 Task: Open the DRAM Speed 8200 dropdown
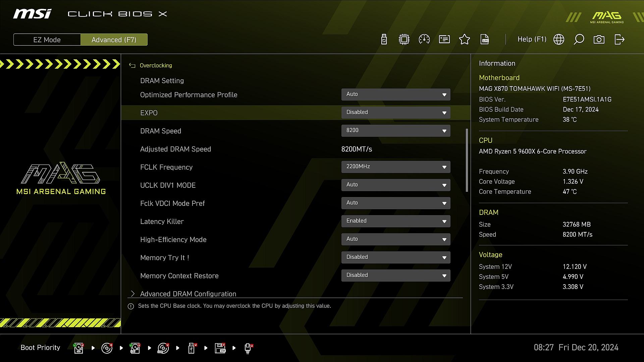point(396,131)
